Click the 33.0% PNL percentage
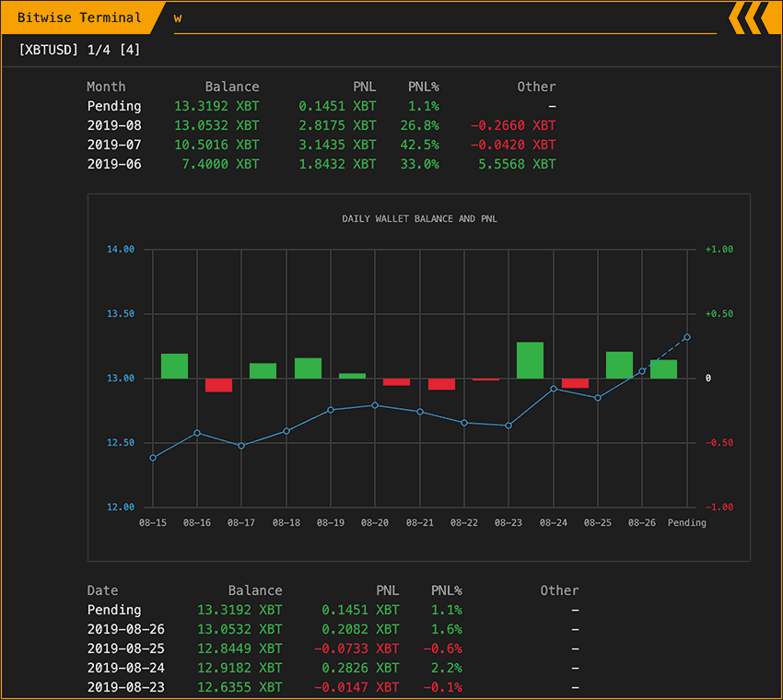 (419, 164)
